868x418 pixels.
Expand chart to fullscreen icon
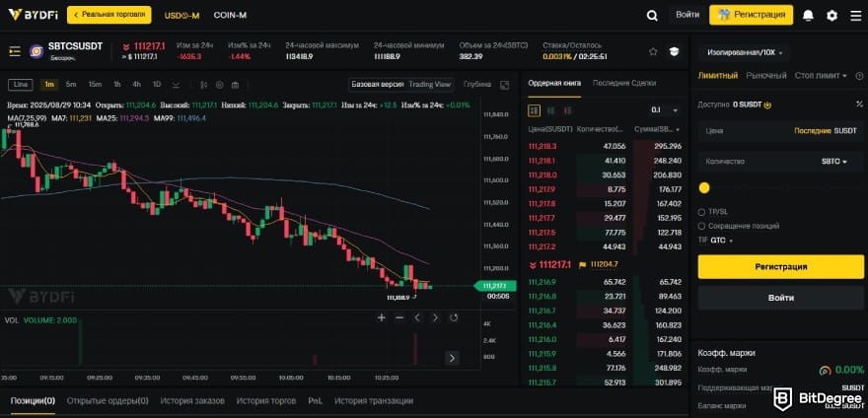point(504,85)
